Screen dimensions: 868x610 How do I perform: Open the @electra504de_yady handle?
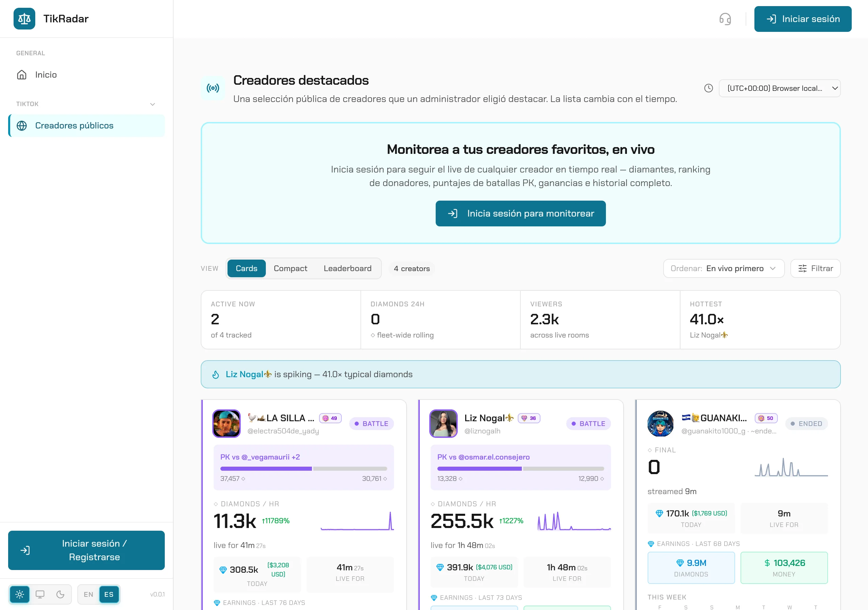pos(283,431)
